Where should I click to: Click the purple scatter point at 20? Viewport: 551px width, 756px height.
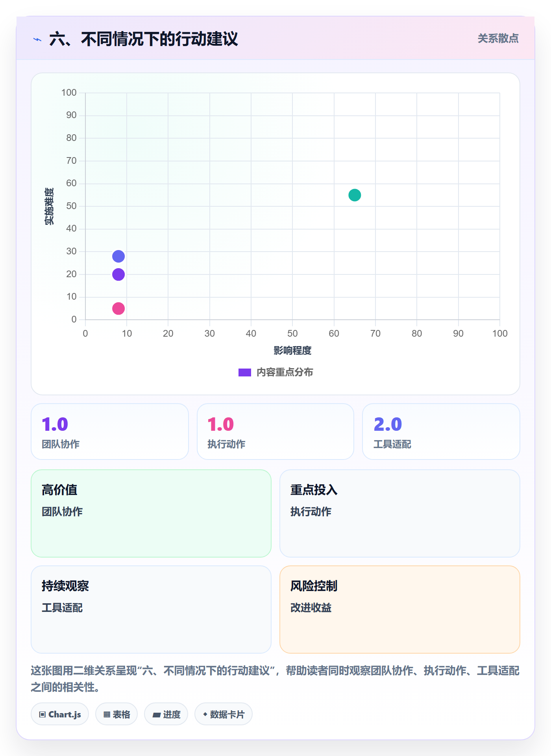point(118,274)
